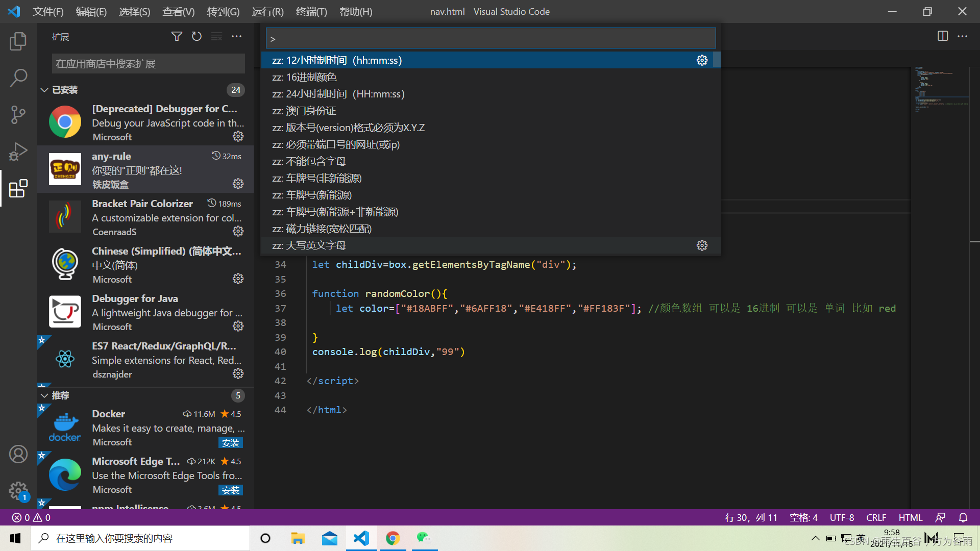Open the Accounts menu icon
The image size is (980, 551).
pos(18,454)
